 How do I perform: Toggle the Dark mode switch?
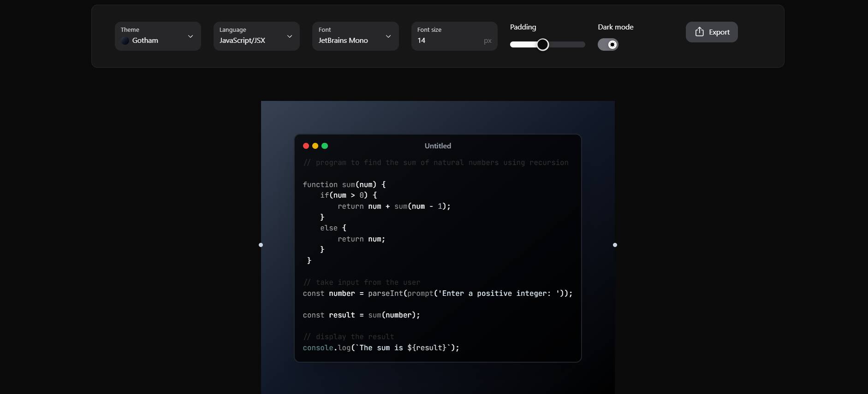[x=608, y=45]
